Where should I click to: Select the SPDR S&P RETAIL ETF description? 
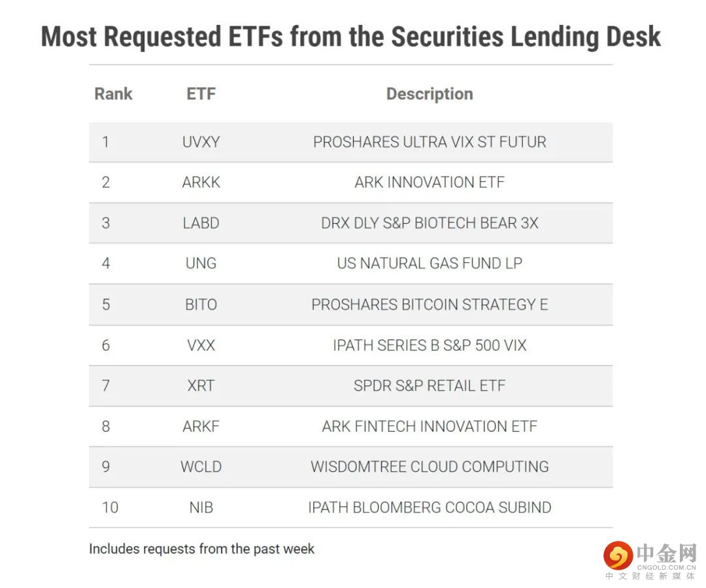tap(429, 385)
